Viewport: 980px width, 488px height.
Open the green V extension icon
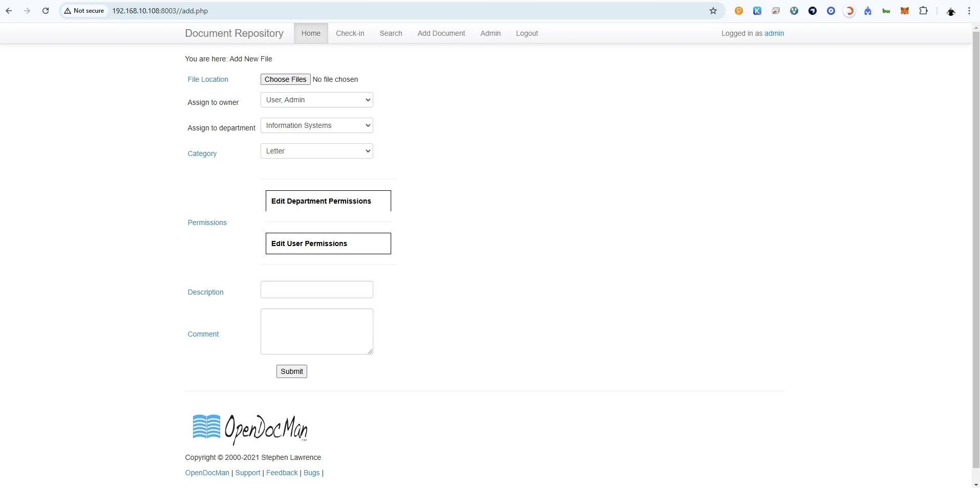[794, 11]
